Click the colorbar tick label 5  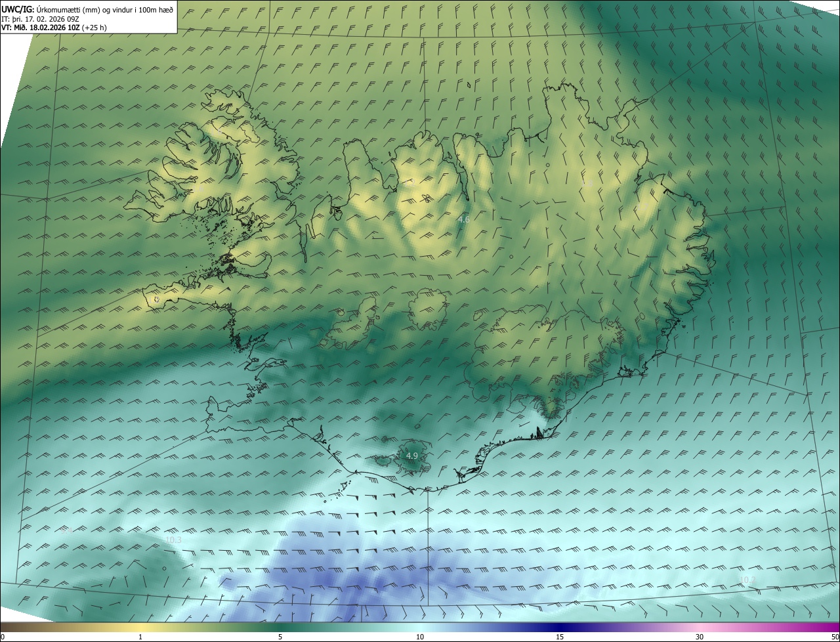[280, 637]
